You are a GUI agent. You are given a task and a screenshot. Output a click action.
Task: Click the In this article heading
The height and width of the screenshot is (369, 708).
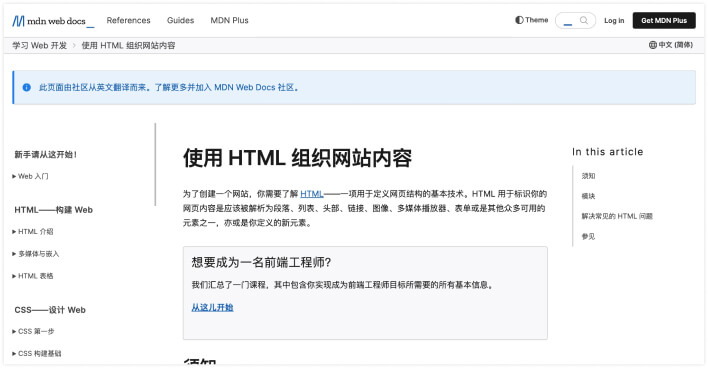pyautogui.click(x=607, y=152)
